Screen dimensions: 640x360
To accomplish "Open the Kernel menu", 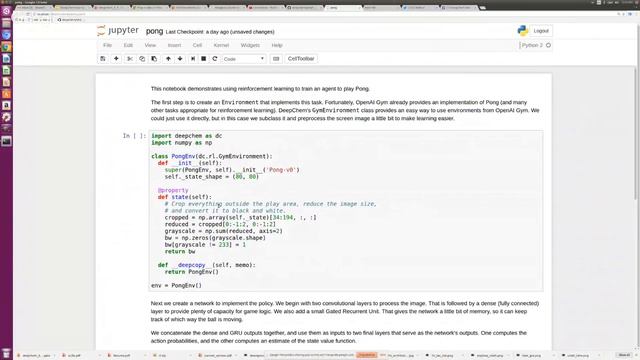I will 221,45.
